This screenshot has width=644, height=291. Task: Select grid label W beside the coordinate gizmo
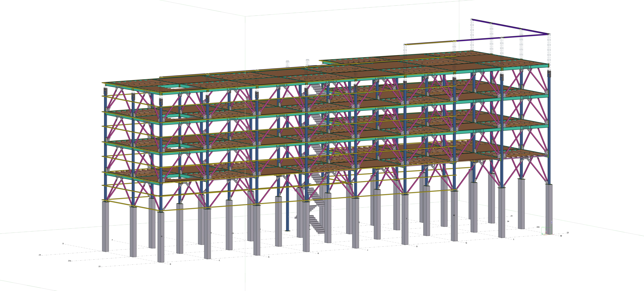(x=561, y=236)
